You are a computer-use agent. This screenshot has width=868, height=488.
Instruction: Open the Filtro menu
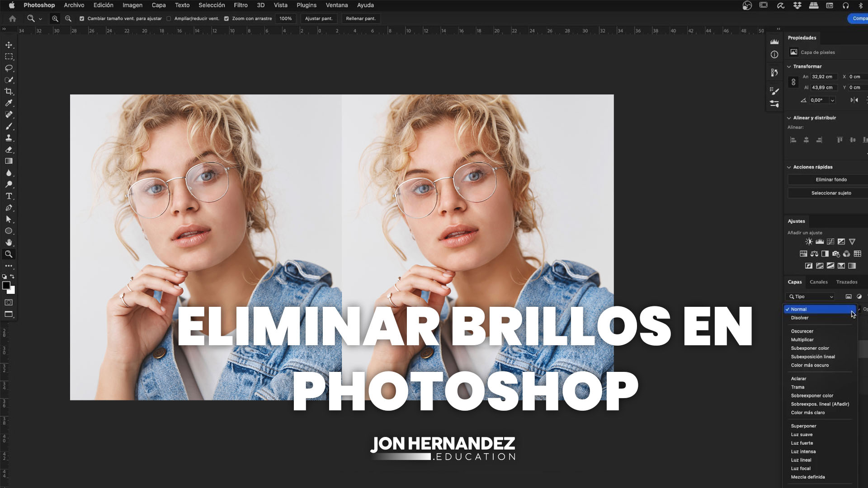(241, 5)
